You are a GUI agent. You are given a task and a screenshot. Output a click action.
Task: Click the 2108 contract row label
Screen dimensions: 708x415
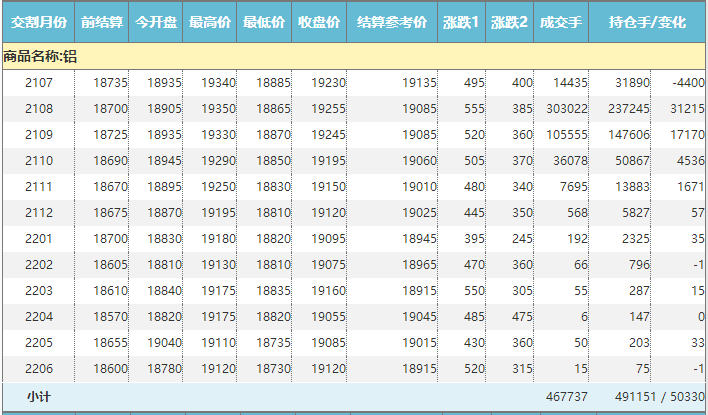point(40,109)
